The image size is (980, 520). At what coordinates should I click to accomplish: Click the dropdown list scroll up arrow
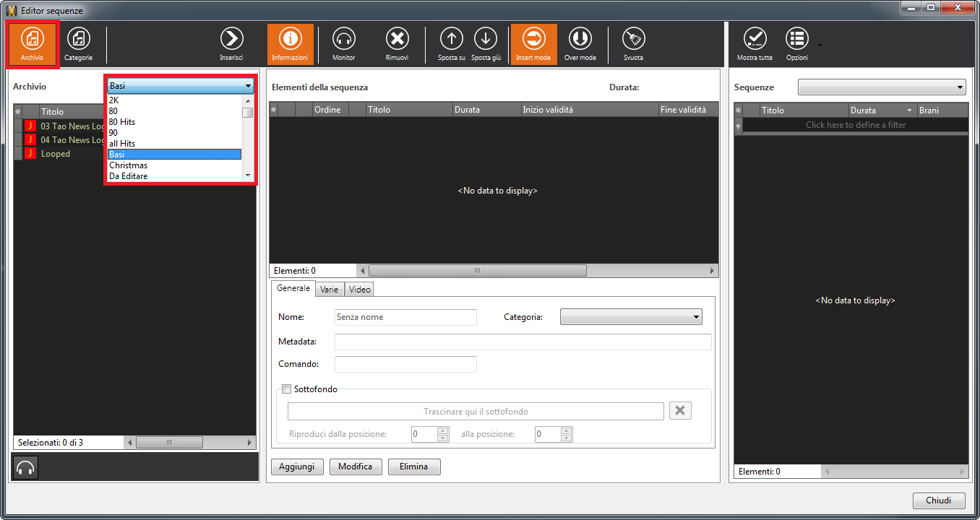248,100
